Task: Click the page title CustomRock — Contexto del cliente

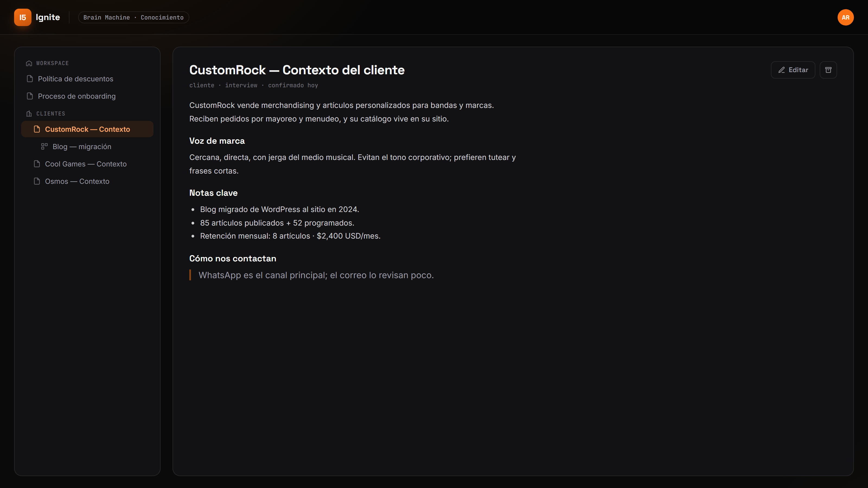Action: (x=297, y=70)
